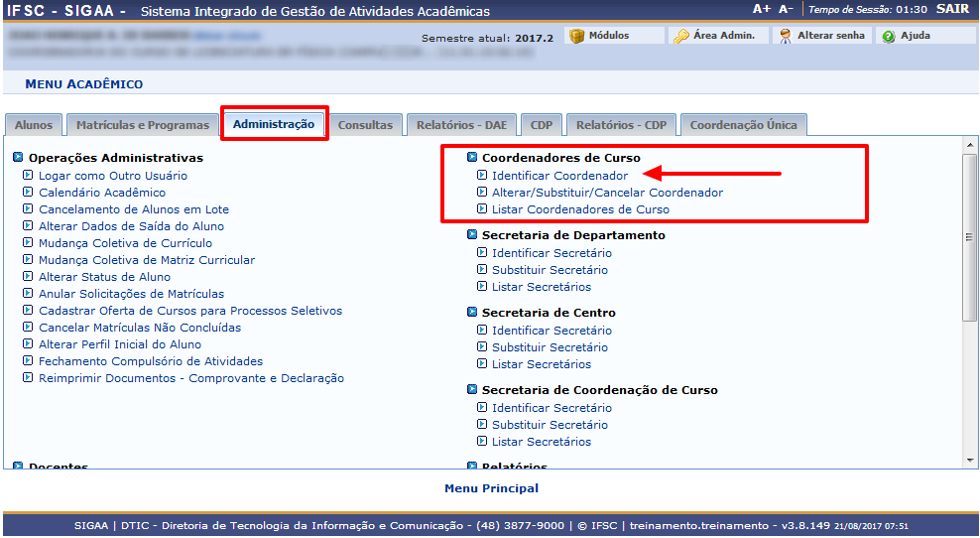Viewport: 980px width, 538px height.
Task: Increase font size with A+ button
Action: point(762,9)
